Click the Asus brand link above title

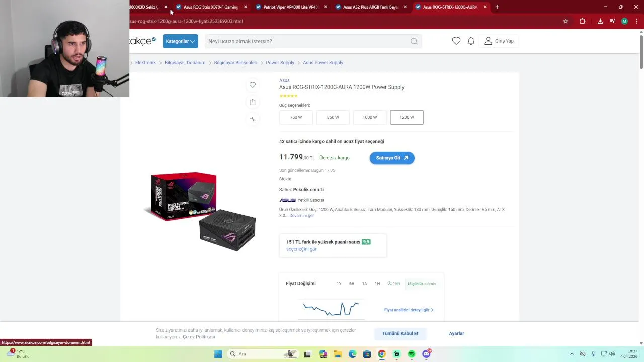pos(284,80)
